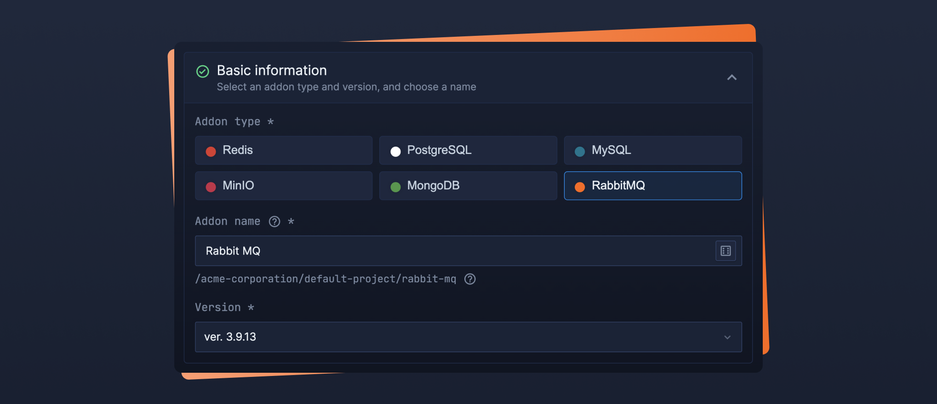
Task: Select the PostgreSQL addon type
Action: 468,151
